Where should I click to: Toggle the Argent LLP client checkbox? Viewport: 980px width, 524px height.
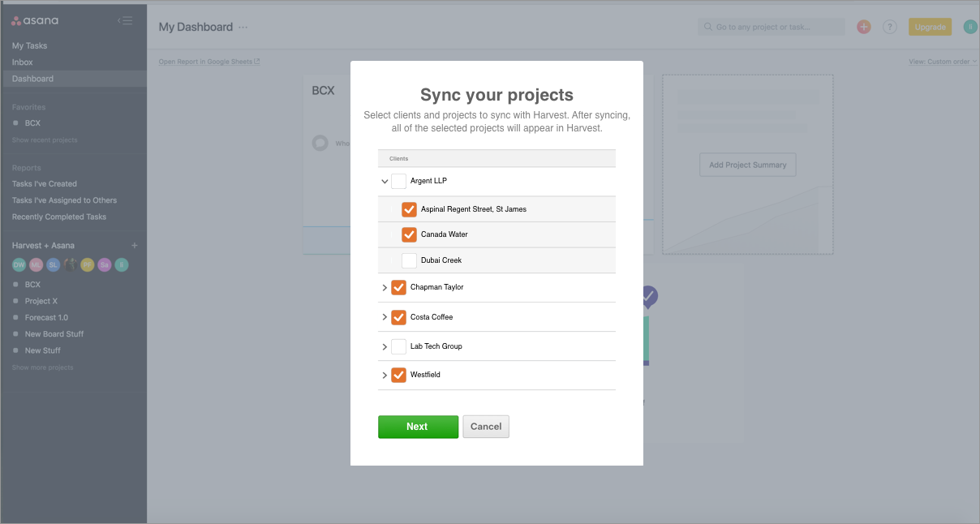tap(398, 181)
